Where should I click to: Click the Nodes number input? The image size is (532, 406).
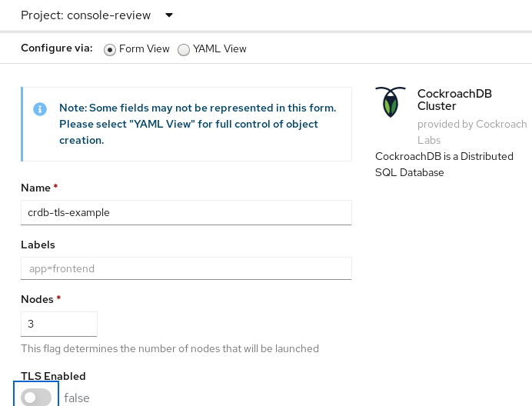point(59,324)
